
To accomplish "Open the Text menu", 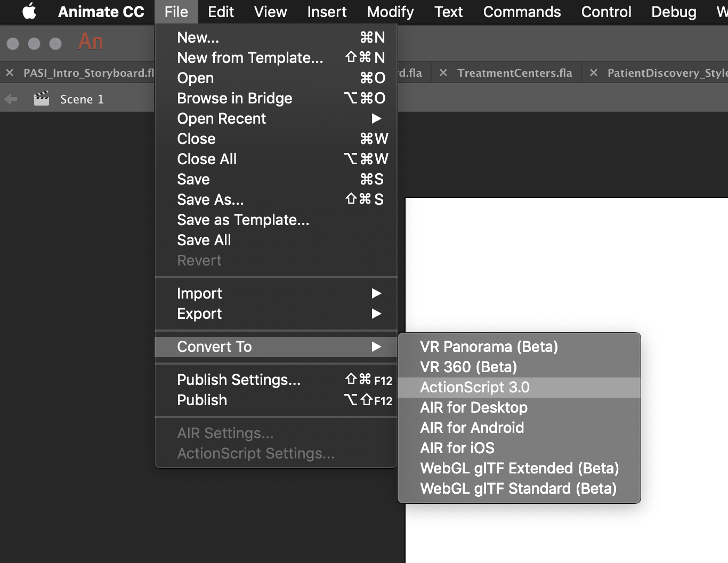I will coord(448,12).
